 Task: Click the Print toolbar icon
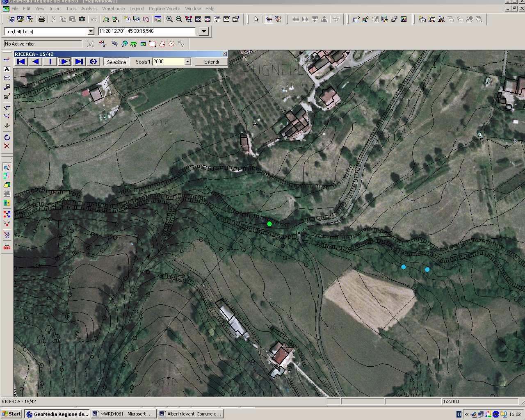pos(41,19)
